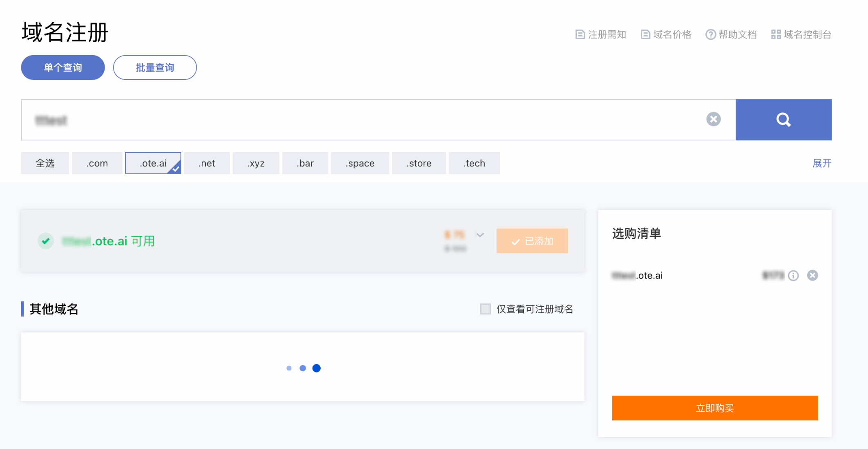Click the info icon in 选购清单

[793, 276]
